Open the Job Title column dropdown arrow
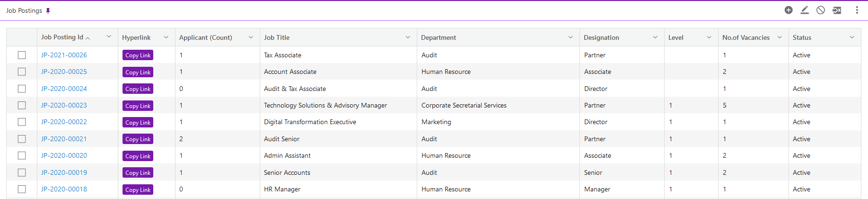 [x=408, y=37]
